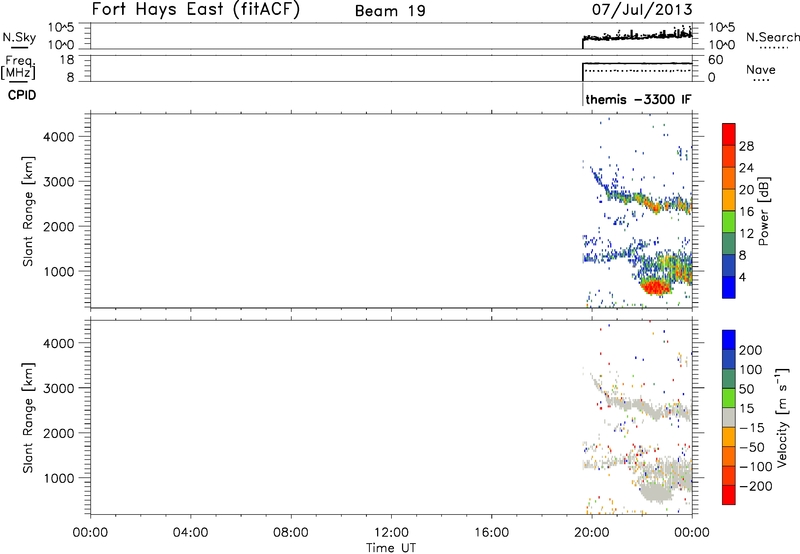Click the lowest blue Power swatch below 4
The width and height of the screenshot is (800, 554).
click(729, 287)
